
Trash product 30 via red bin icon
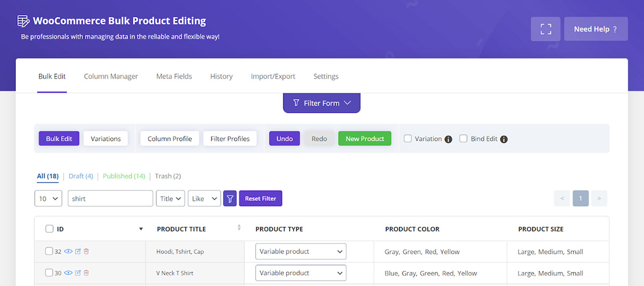86,273
